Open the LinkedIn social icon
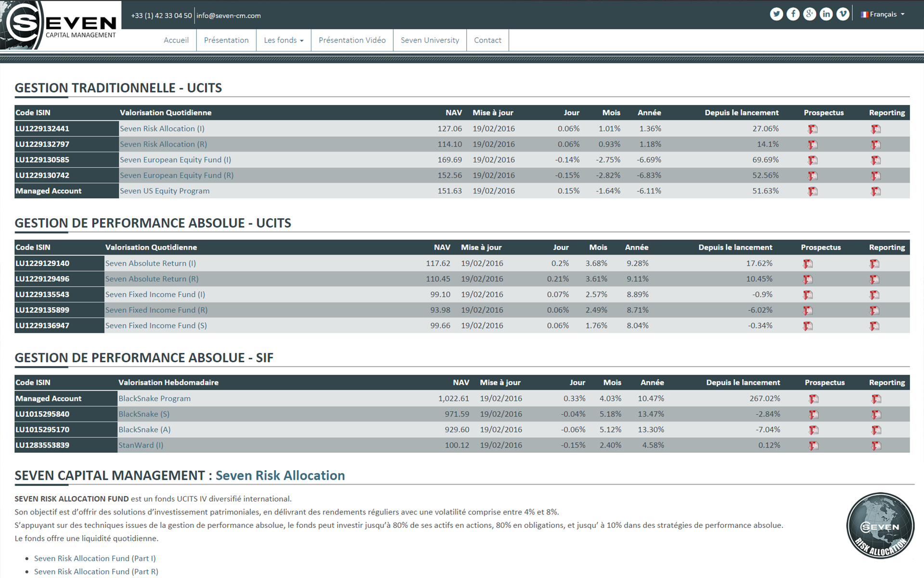Image resolution: width=924 pixels, height=578 pixels. [x=826, y=14]
